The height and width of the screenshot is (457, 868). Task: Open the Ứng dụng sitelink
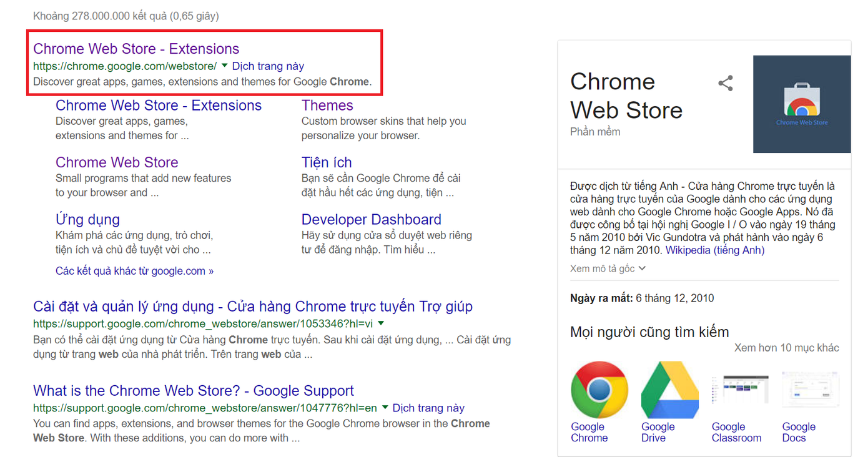(x=87, y=220)
